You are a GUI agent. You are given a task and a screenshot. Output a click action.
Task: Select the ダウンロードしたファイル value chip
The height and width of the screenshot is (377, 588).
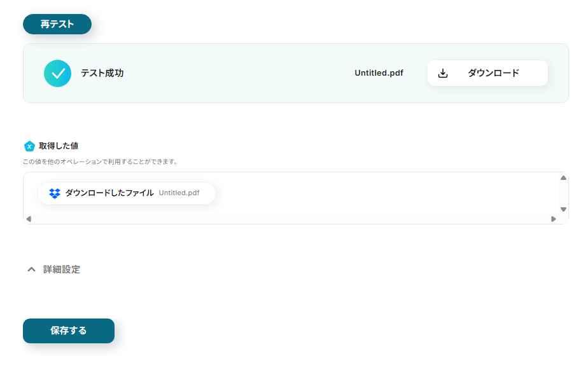(127, 193)
